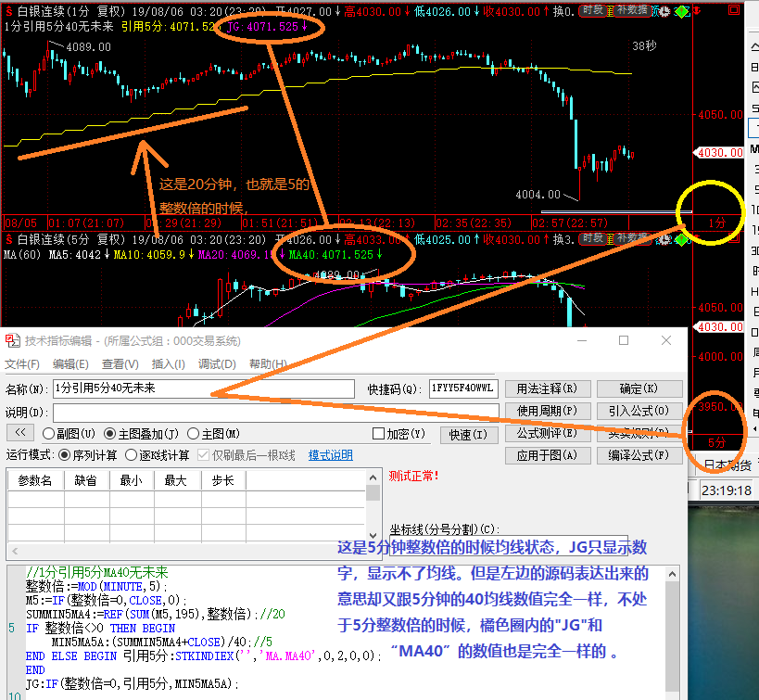Click the 编译公式(F) button
The width and height of the screenshot is (759, 700).
click(639, 455)
